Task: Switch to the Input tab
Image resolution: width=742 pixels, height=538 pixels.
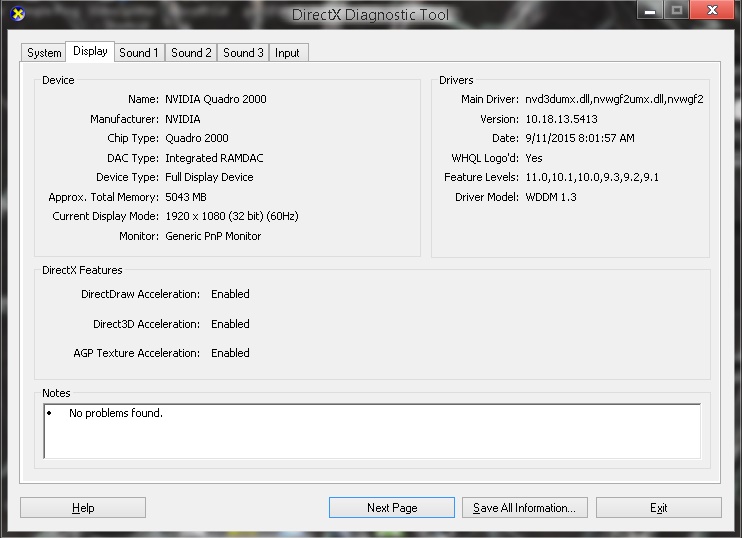Action: [287, 53]
